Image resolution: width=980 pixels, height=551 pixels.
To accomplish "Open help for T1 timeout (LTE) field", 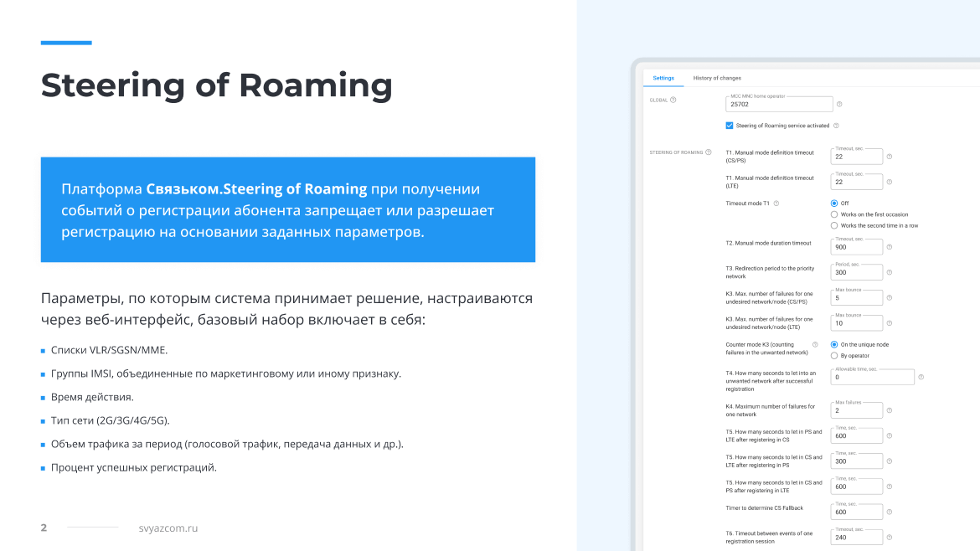I will [890, 182].
